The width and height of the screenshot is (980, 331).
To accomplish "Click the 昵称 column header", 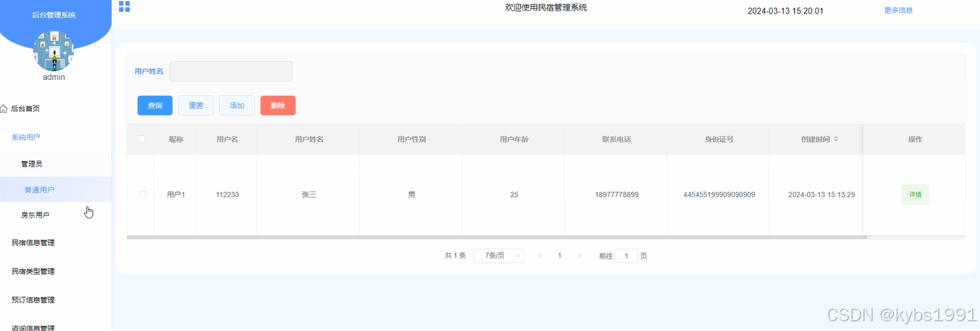I will coord(176,139).
